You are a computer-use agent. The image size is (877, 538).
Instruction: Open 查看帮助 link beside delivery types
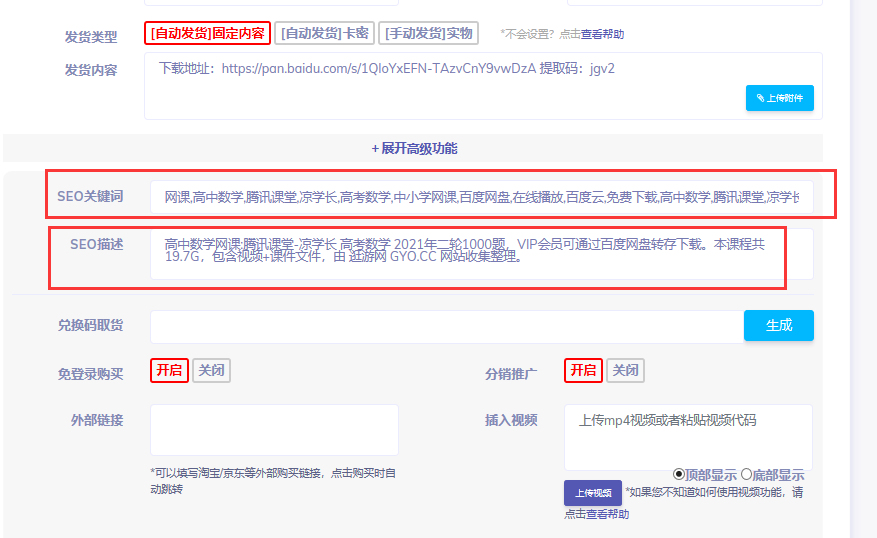click(x=604, y=34)
